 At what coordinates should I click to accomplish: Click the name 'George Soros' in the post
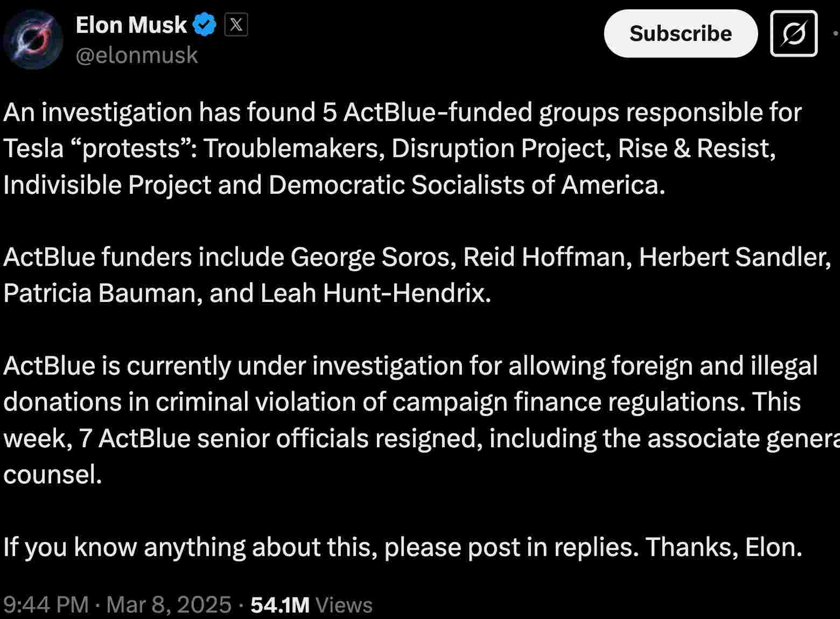(x=373, y=257)
